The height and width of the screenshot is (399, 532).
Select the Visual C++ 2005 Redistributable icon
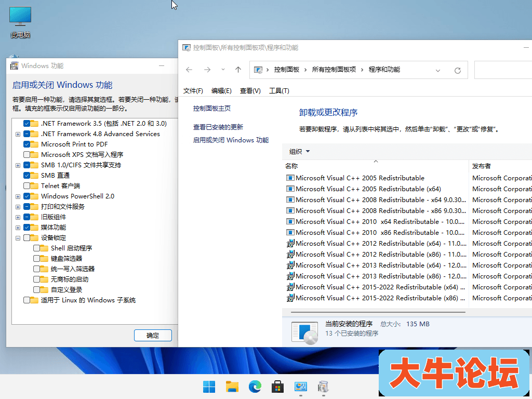coord(290,178)
